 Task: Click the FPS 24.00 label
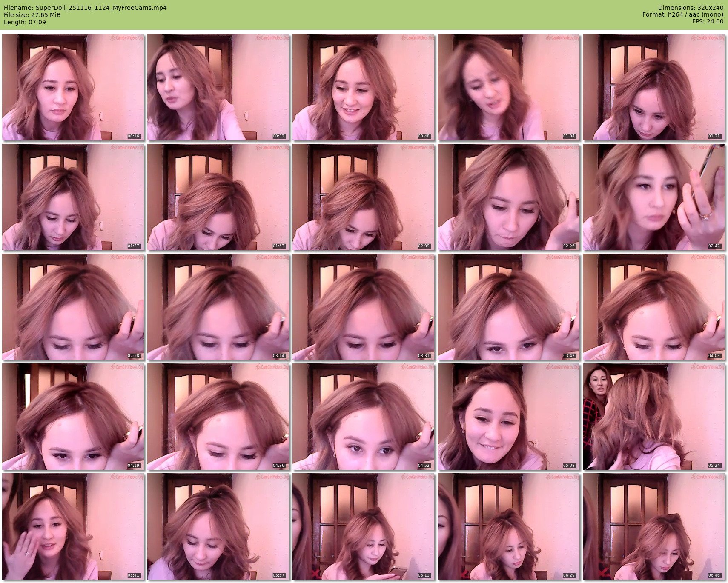708,21
